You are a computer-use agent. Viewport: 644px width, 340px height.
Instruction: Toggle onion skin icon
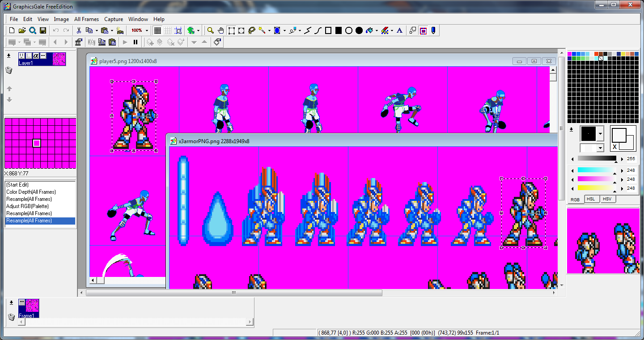pyautogui.click(x=191, y=30)
